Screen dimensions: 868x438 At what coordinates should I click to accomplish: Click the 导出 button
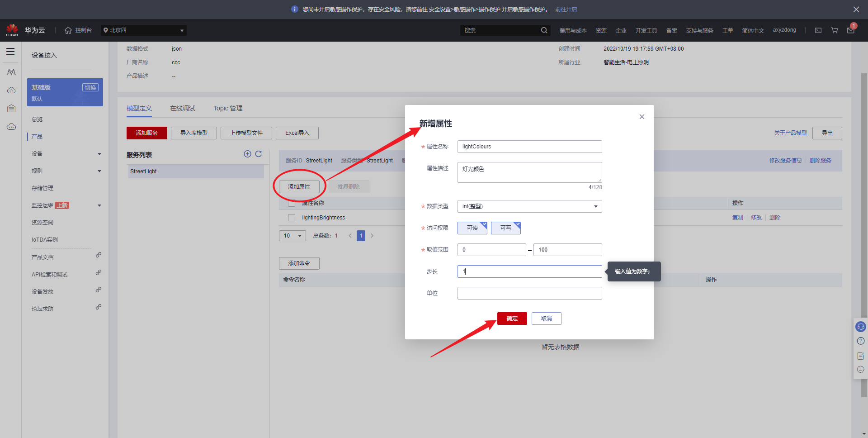pos(827,133)
